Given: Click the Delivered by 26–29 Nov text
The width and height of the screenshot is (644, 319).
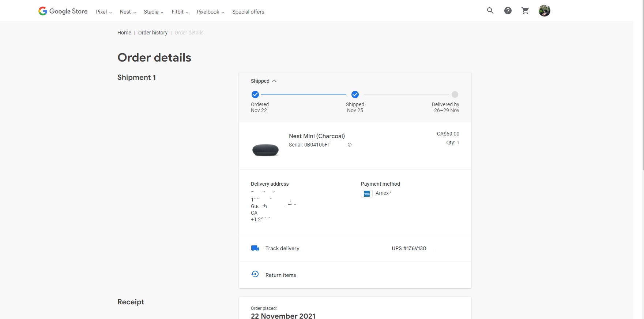Looking at the screenshot, I should [445, 107].
